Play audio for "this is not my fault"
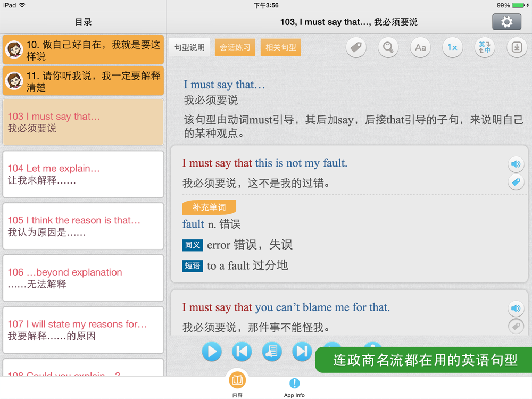This screenshot has height=399, width=532. click(516, 164)
